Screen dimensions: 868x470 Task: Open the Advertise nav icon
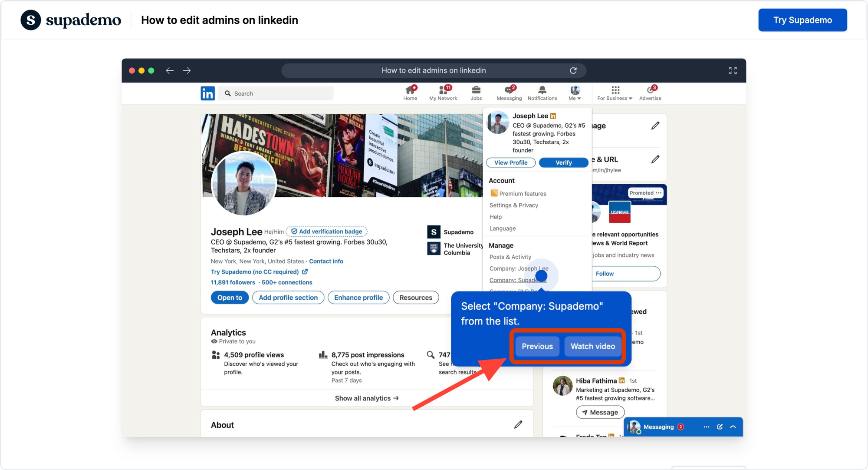click(x=650, y=93)
